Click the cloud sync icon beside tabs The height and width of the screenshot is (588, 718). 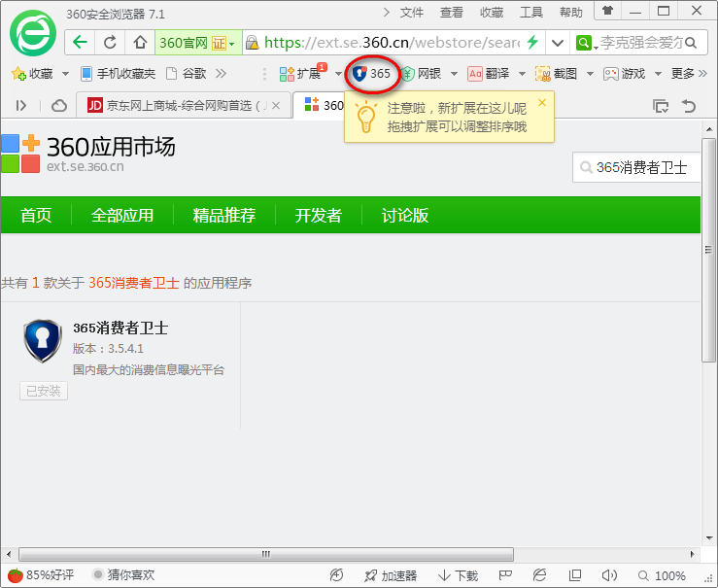pos(59,106)
